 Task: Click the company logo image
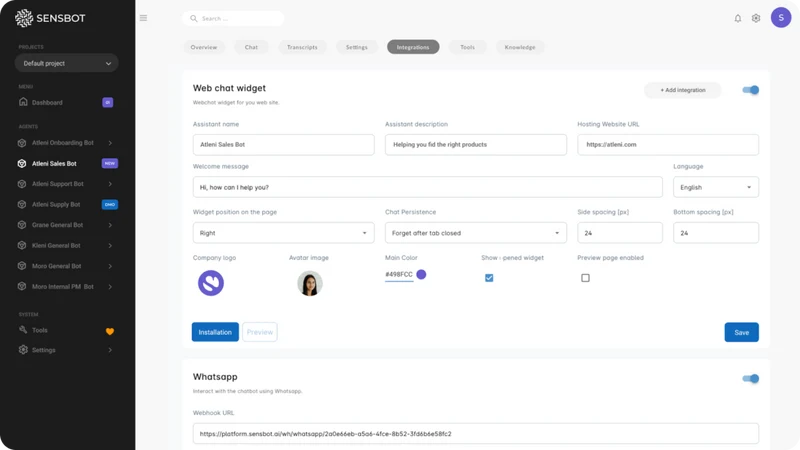pyautogui.click(x=211, y=283)
